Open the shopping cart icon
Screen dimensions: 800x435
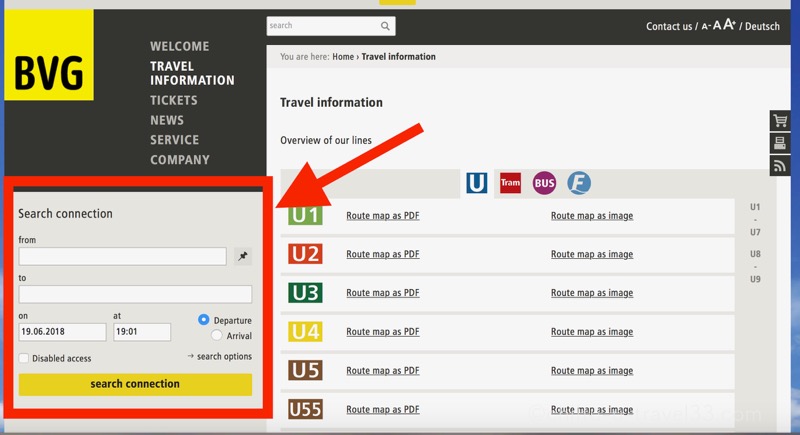(x=780, y=121)
